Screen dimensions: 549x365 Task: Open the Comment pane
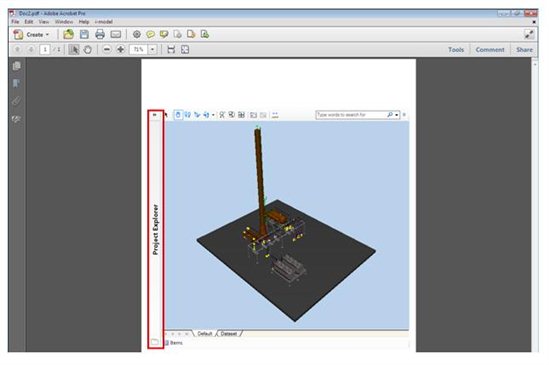[x=490, y=50]
